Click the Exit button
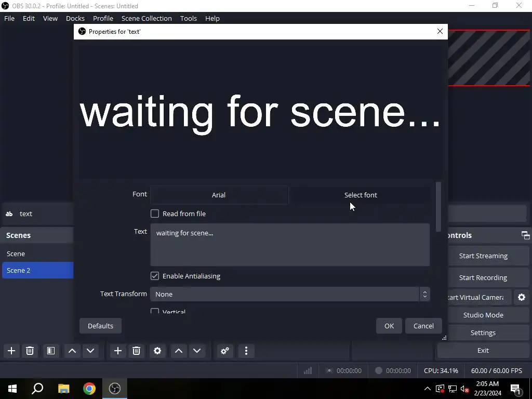Image resolution: width=532 pixels, height=399 pixels. (483, 351)
